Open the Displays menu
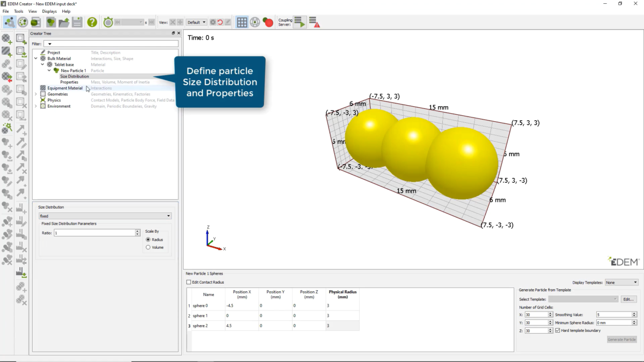Image resolution: width=644 pixels, height=362 pixels. click(x=49, y=11)
